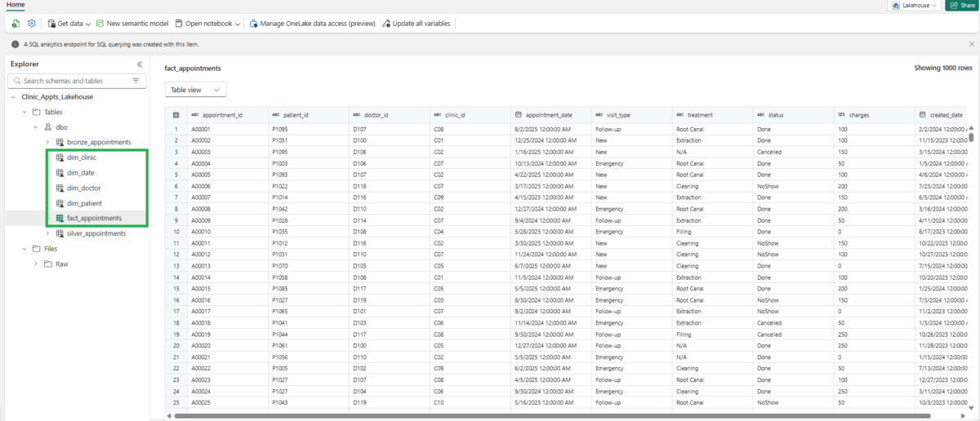Collapse the Explorer pane with double-chevron icon
Viewport: 980px width, 421px height.
[140, 64]
